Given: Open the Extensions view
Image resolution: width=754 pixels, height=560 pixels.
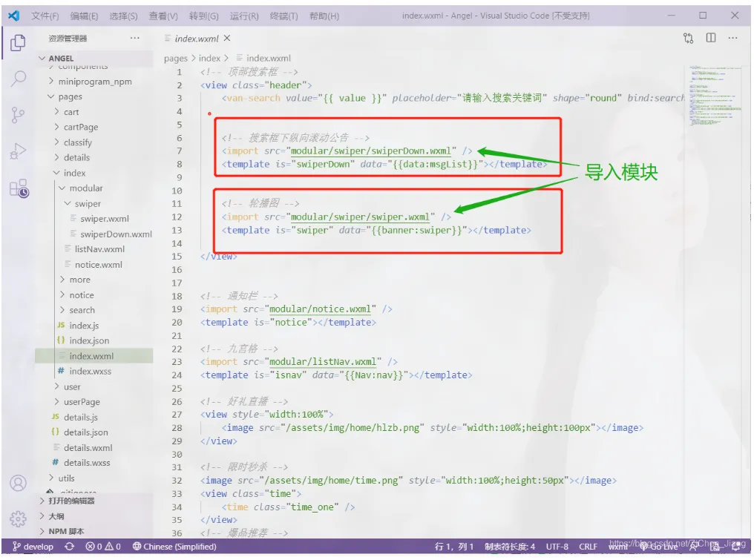Looking at the screenshot, I should tap(19, 188).
